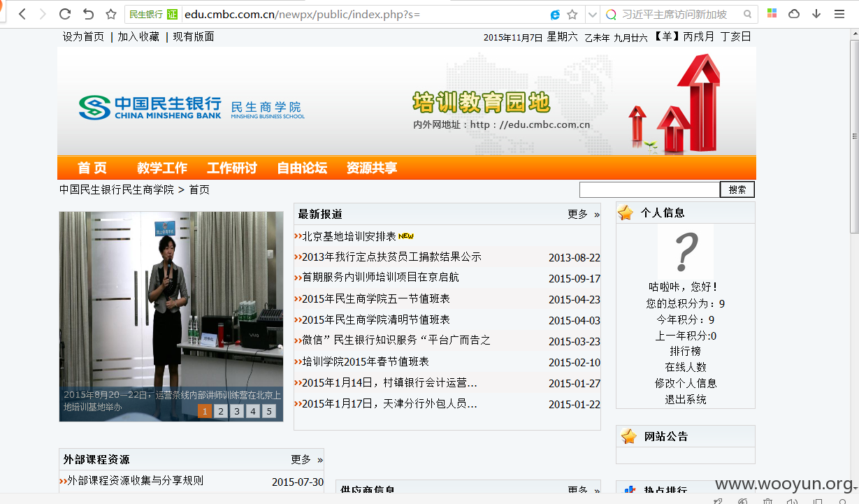This screenshot has width=859, height=504.
Task: Click the page vertical scrollbar
Action: [854, 136]
